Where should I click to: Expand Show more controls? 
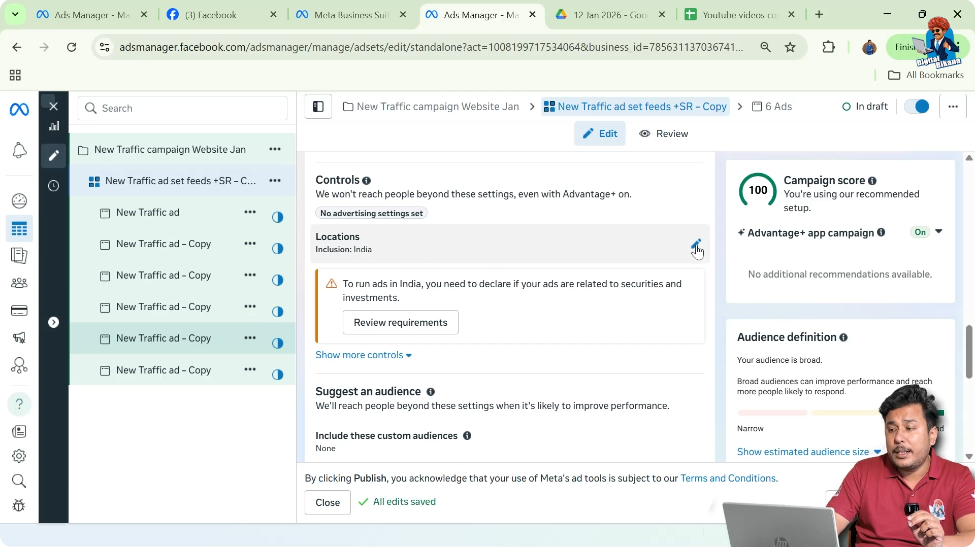coord(363,355)
